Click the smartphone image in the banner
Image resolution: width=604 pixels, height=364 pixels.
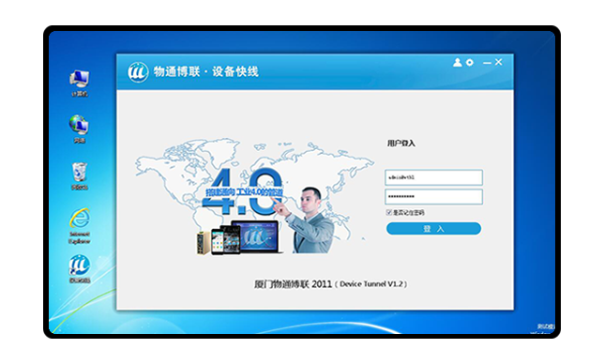click(x=218, y=241)
